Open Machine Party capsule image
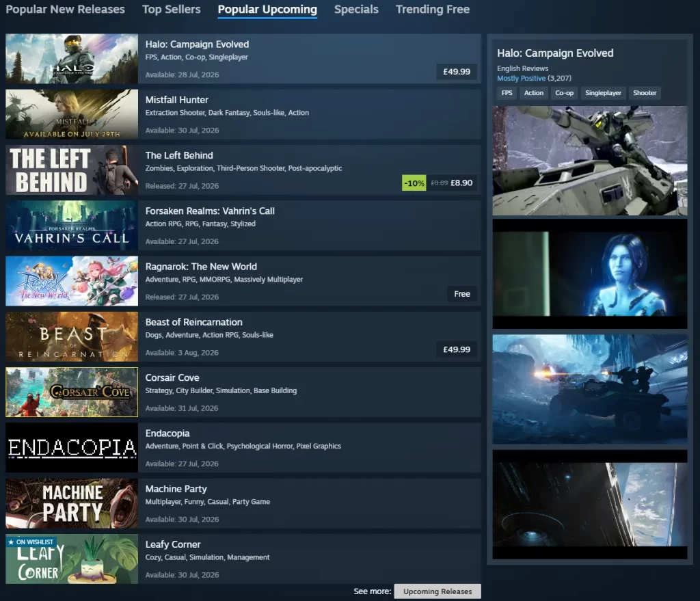The image size is (700, 601). click(x=72, y=503)
